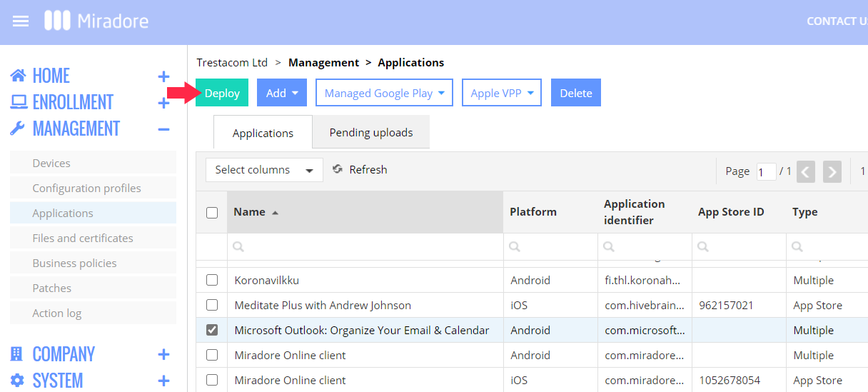The width and height of the screenshot is (868, 392).
Task: Click App Store ID 962157021
Action: (x=726, y=305)
